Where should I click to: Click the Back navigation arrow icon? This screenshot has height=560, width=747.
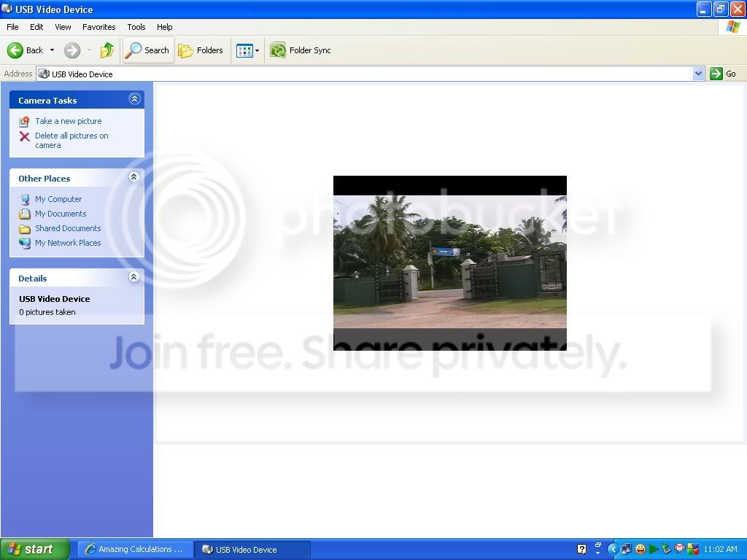pyautogui.click(x=15, y=50)
